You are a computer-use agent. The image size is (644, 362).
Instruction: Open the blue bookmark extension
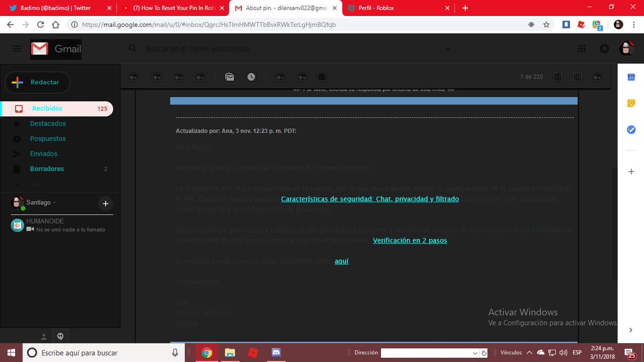click(x=566, y=25)
